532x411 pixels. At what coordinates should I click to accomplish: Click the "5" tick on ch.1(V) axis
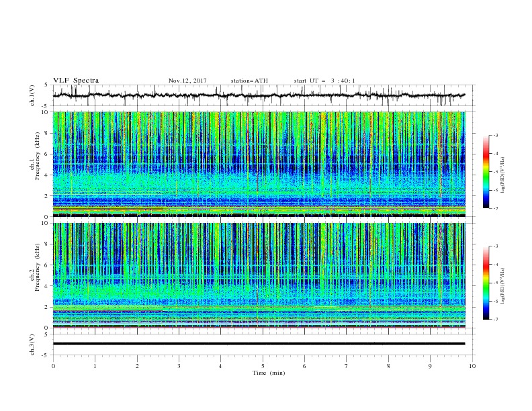(x=47, y=85)
